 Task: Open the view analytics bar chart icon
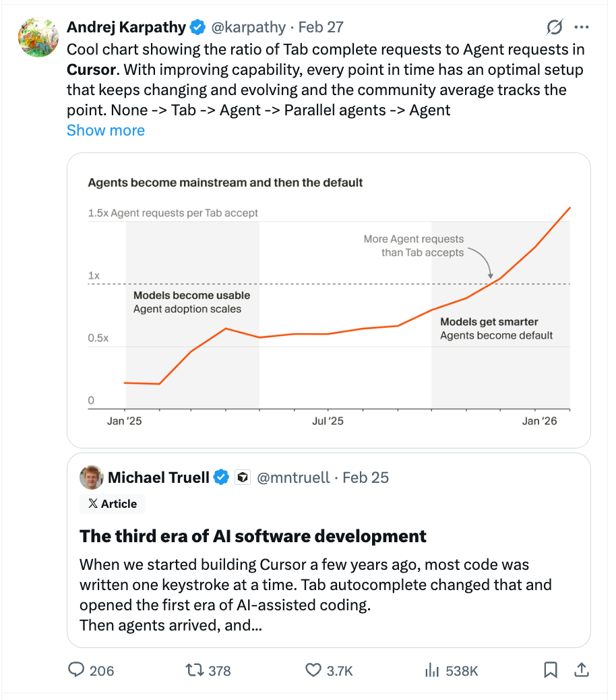(431, 670)
